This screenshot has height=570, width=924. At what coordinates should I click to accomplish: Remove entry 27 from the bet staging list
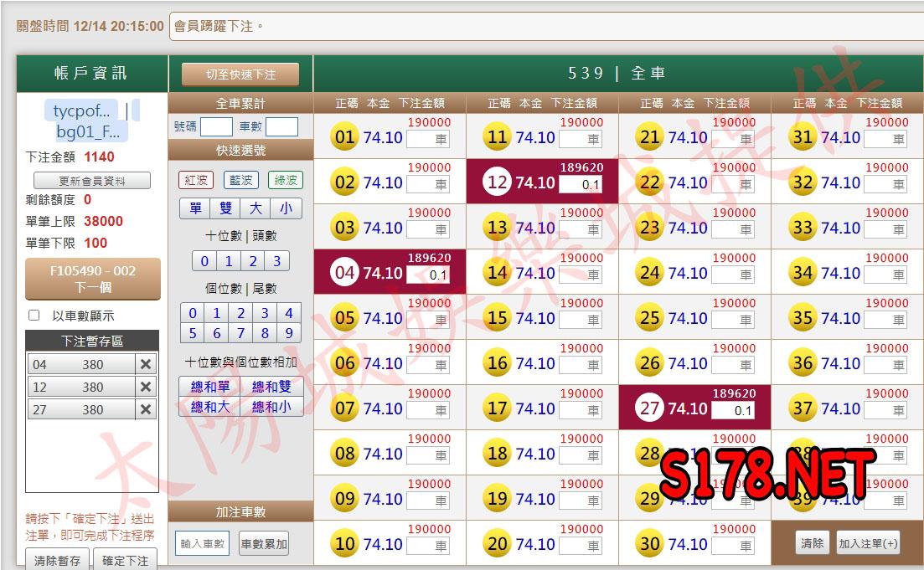click(x=146, y=409)
